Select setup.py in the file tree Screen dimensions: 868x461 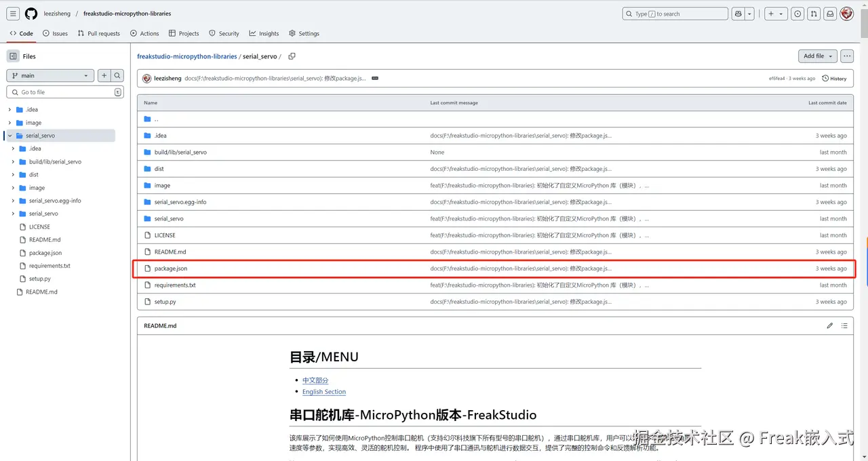click(x=39, y=279)
